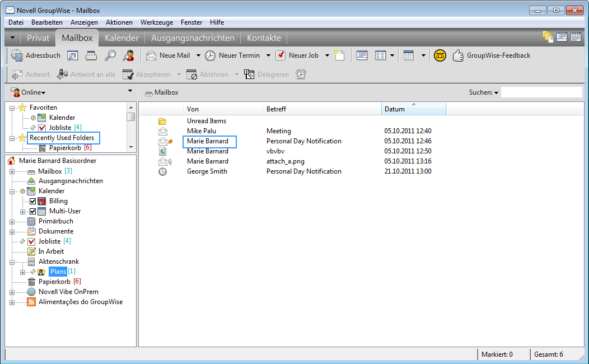The width and height of the screenshot is (589, 364).
Task: Select the Plans folder
Action: click(58, 272)
